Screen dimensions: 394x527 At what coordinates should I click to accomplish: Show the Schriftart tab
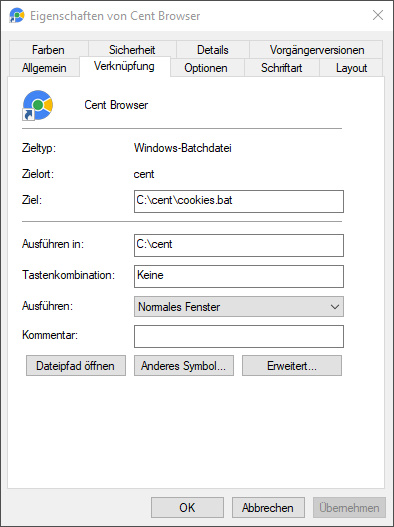(x=281, y=68)
